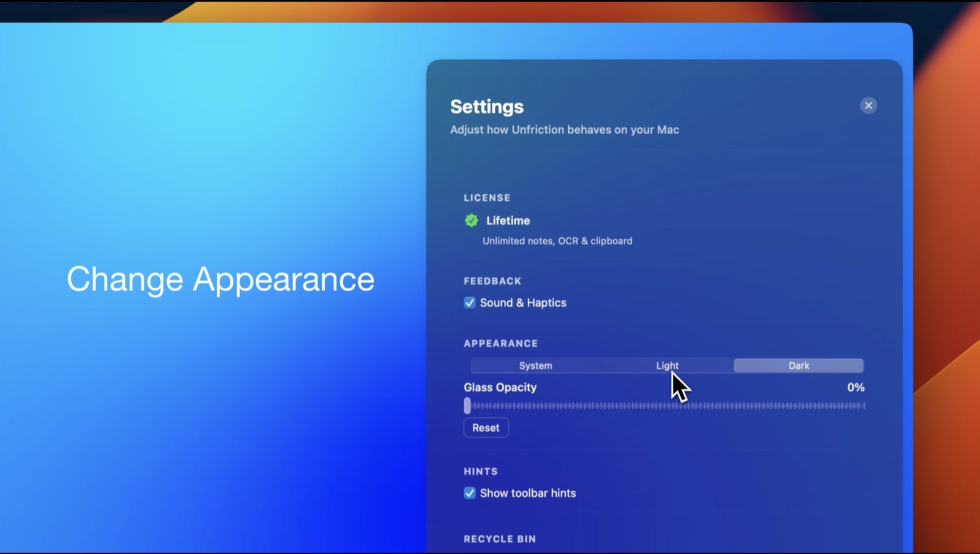
Task: Click 'Unlimited notes, OCR & clipboard' text
Action: point(557,241)
